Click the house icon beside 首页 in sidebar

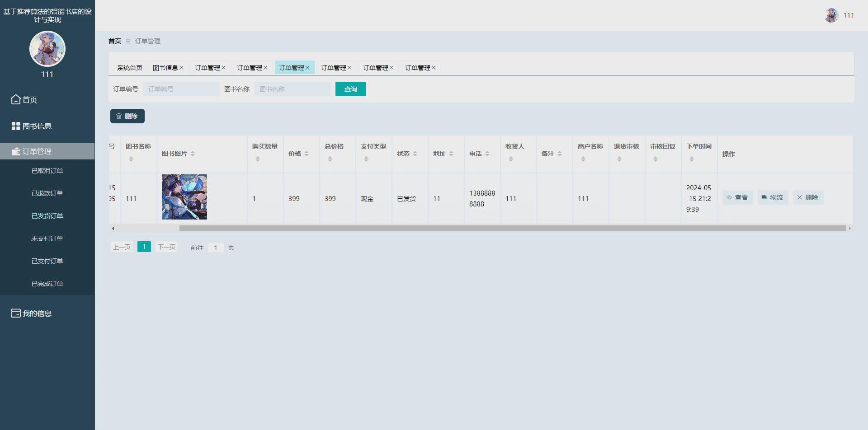click(16, 99)
